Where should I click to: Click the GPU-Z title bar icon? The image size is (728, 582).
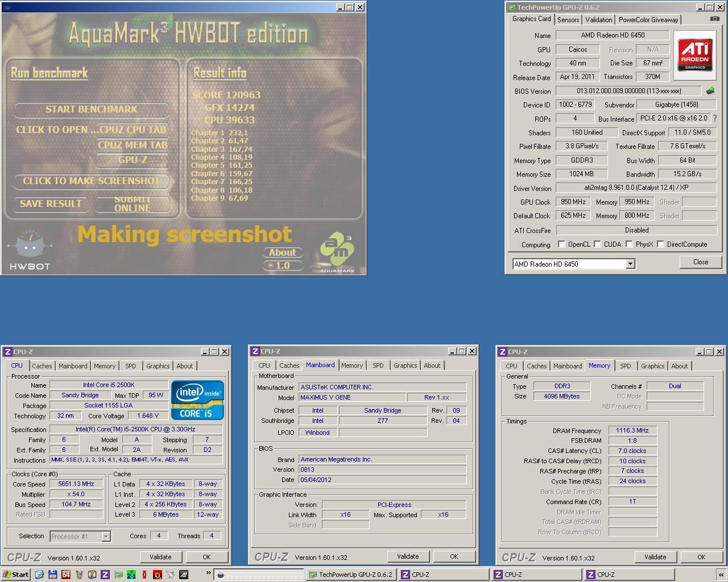(x=512, y=7)
